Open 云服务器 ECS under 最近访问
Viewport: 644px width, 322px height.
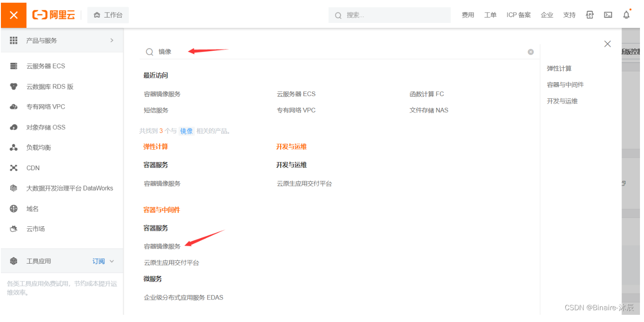pyautogui.click(x=296, y=94)
